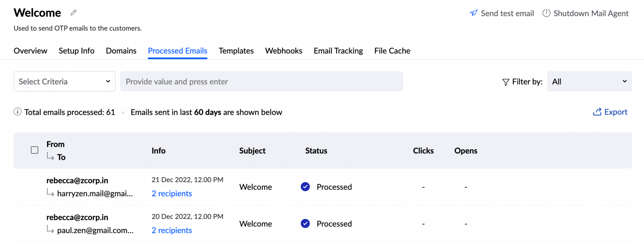Click the funnel filter icon
This screenshot has width=644, height=243.
tap(506, 82)
